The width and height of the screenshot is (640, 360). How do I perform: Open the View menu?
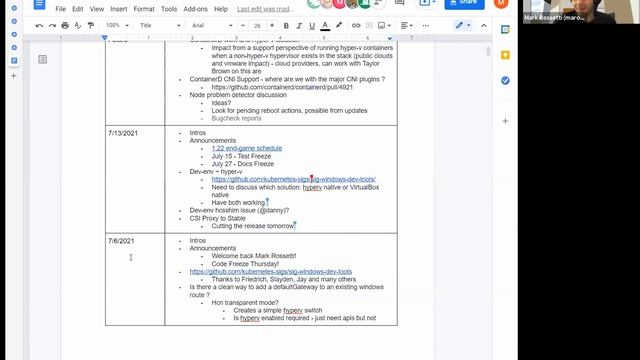pos(97,9)
